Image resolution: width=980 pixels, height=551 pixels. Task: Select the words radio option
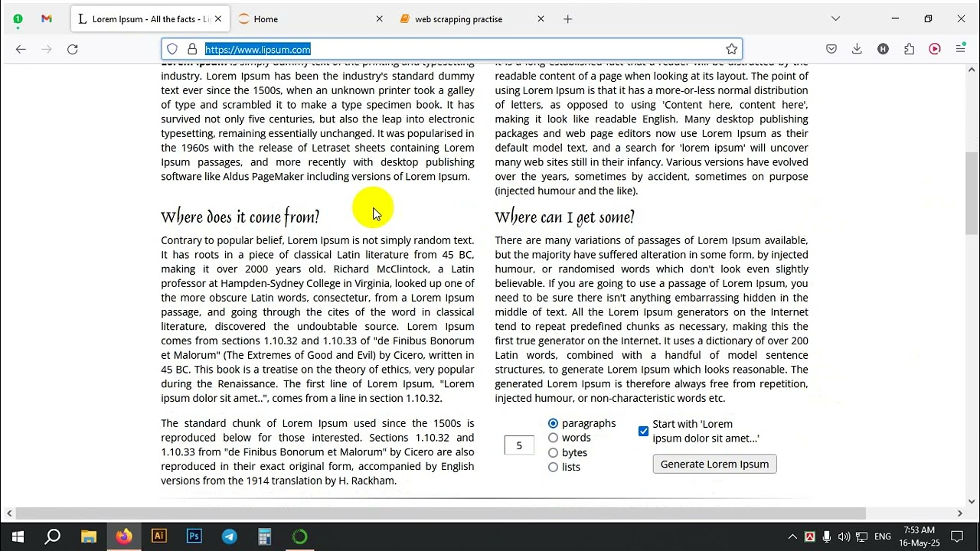tap(553, 438)
